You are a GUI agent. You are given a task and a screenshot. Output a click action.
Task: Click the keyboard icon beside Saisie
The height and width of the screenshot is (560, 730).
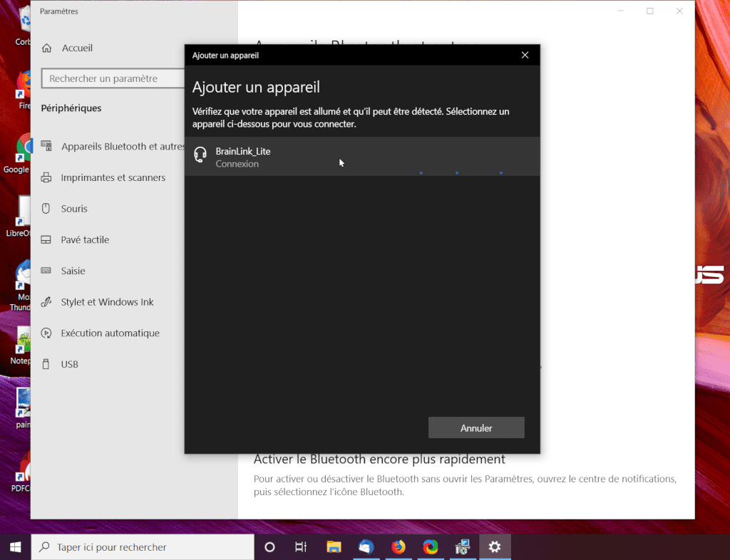(46, 271)
